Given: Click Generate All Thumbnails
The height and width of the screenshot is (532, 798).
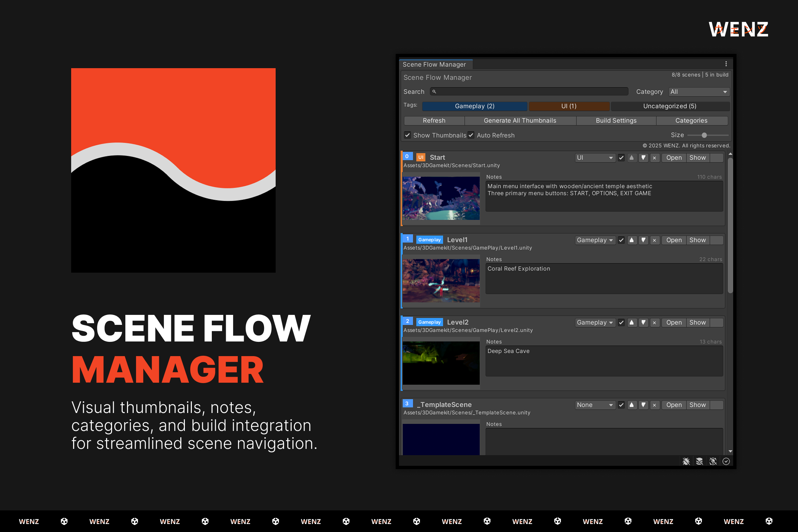Looking at the screenshot, I should tap(520, 121).
